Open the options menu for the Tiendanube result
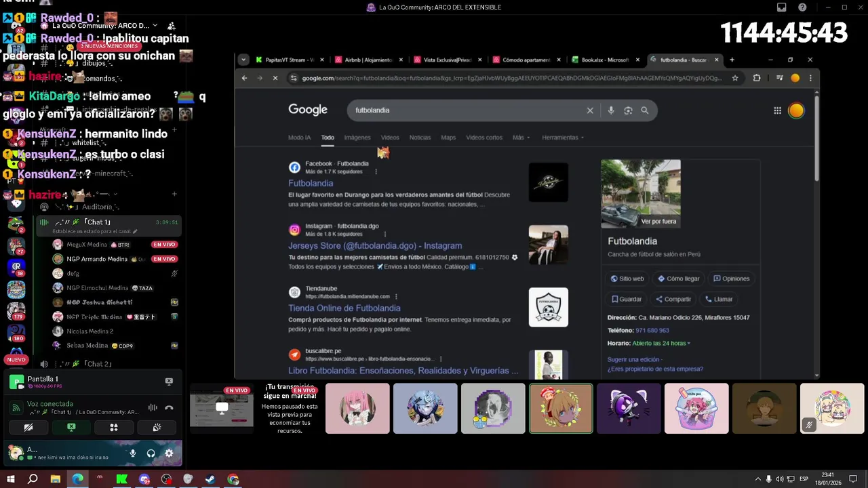The image size is (868, 488). pos(396,296)
